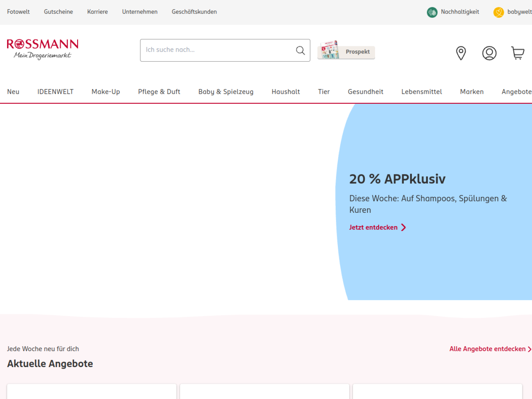Open the user account icon
The width and height of the screenshot is (532, 399).
[489, 53]
